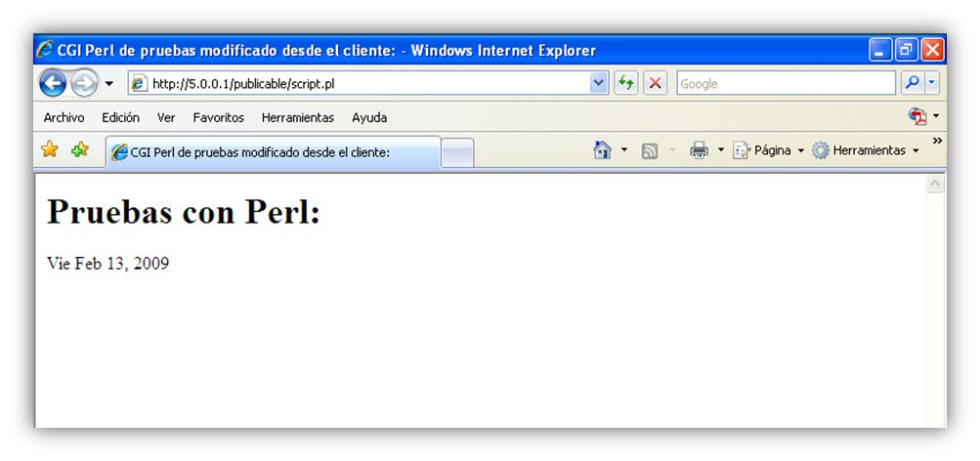Viewport: 980px width, 461px height.
Task: Click the red Stop loading icon
Action: click(x=655, y=83)
